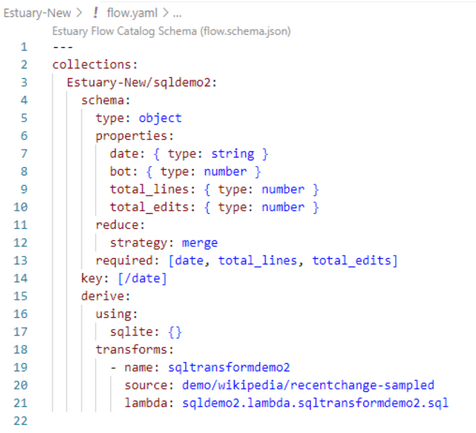
Task: Click line number 1 in gutter
Action: point(24,47)
